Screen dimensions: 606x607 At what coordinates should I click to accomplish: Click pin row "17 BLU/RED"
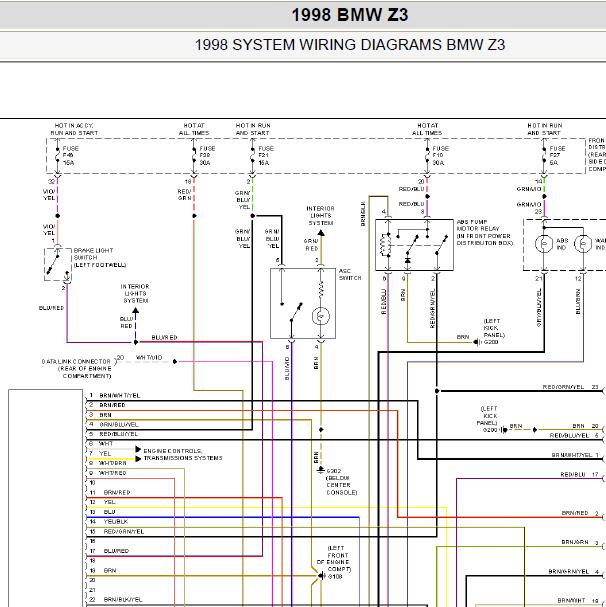[109, 551]
